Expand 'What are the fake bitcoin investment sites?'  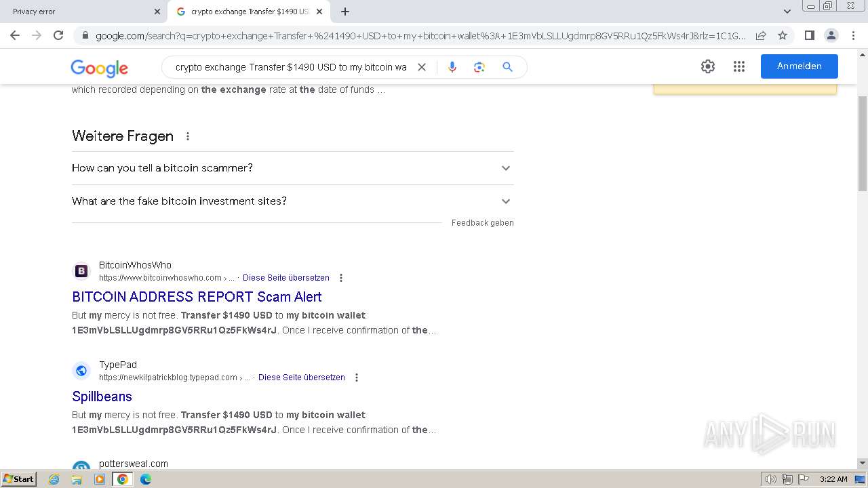pos(293,201)
